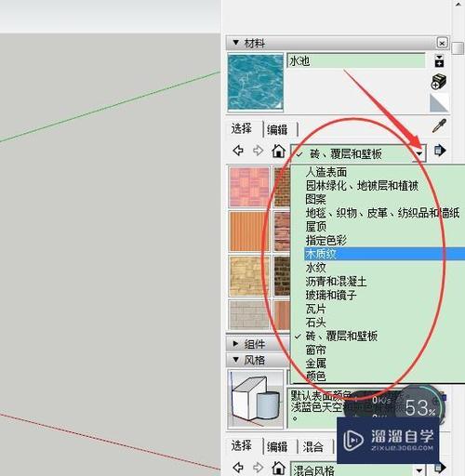This screenshot has width=465, height=476.
Task: Close the 材料 panel
Action: 442,43
